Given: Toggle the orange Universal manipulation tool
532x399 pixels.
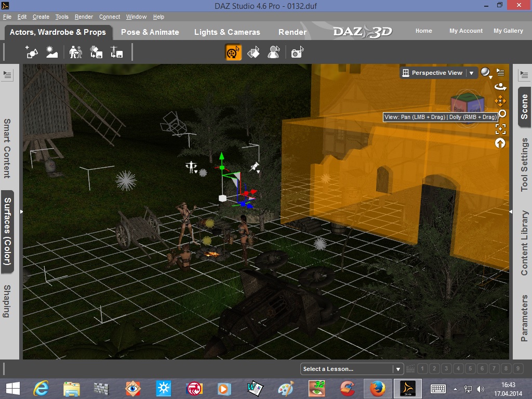Looking at the screenshot, I should [233, 52].
